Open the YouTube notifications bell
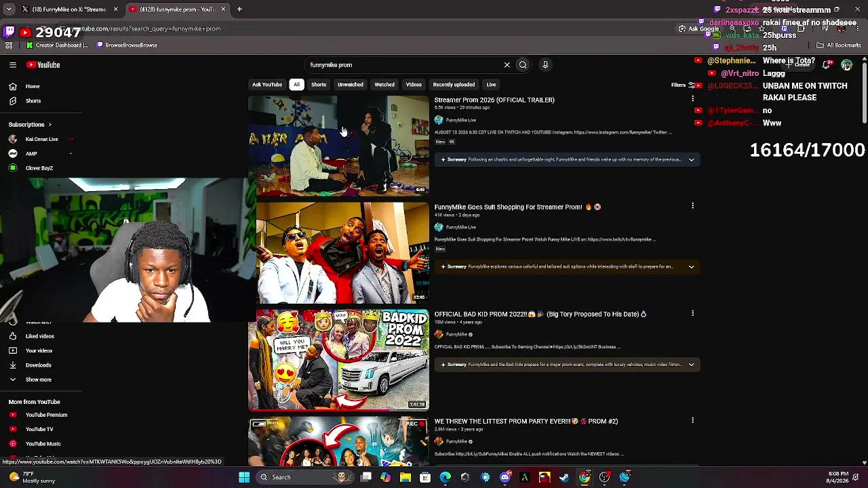The height and width of the screenshot is (488, 868). coord(827,65)
